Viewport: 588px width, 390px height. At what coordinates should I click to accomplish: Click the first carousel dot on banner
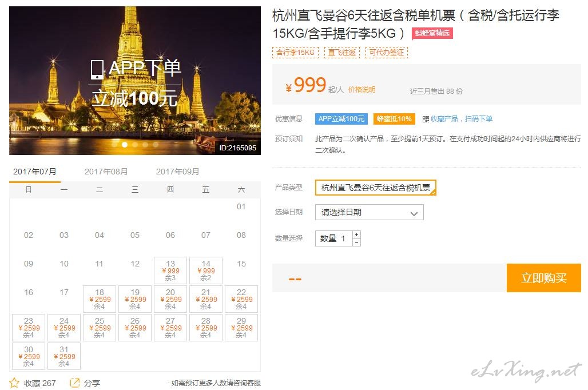click(x=114, y=144)
